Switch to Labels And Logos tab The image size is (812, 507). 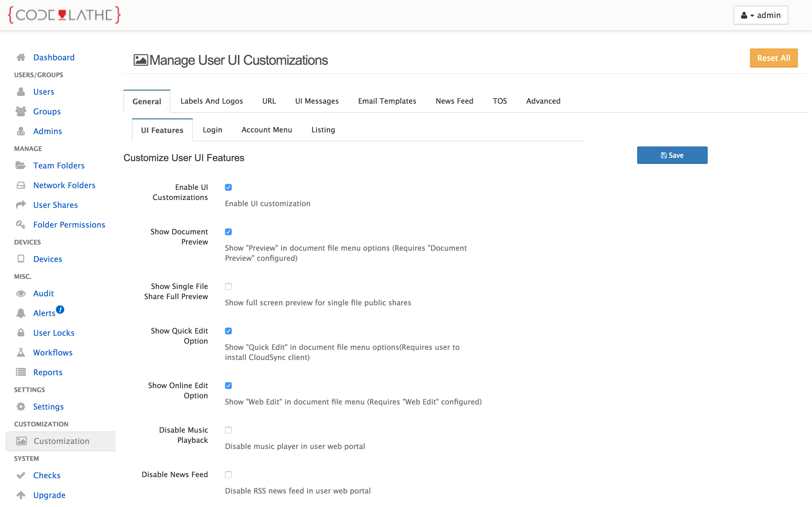point(211,101)
